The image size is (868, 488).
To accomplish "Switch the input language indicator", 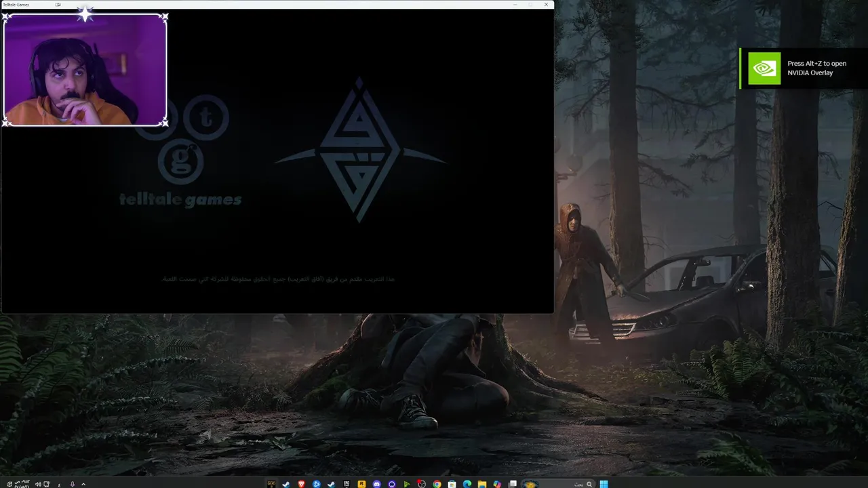I will 59,485.
